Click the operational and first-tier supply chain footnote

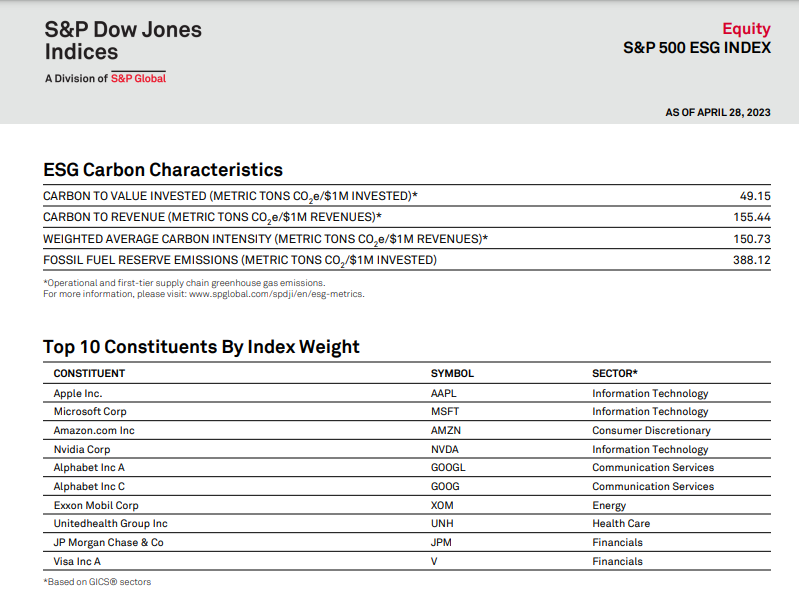click(184, 283)
